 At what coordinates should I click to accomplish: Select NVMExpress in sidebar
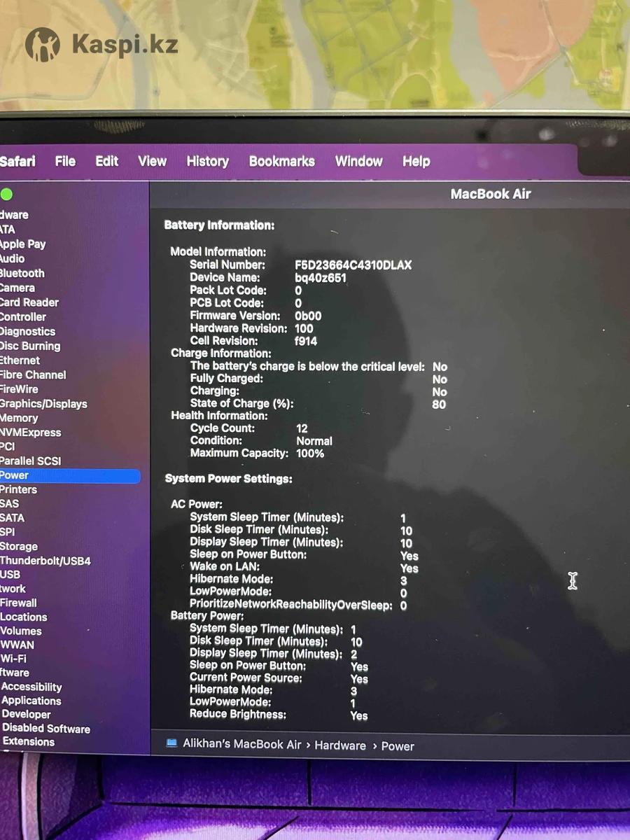pyautogui.click(x=30, y=432)
